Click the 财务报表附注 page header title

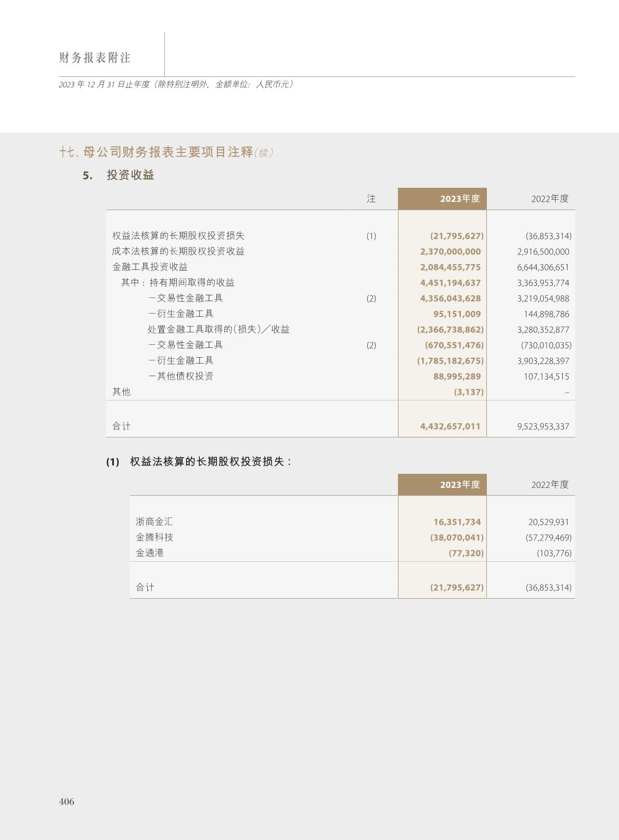tap(95, 58)
